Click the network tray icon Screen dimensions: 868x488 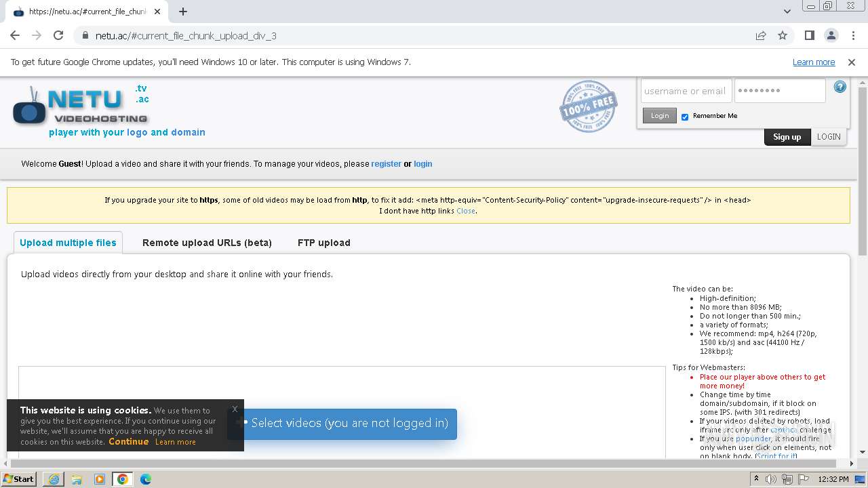tap(787, 479)
